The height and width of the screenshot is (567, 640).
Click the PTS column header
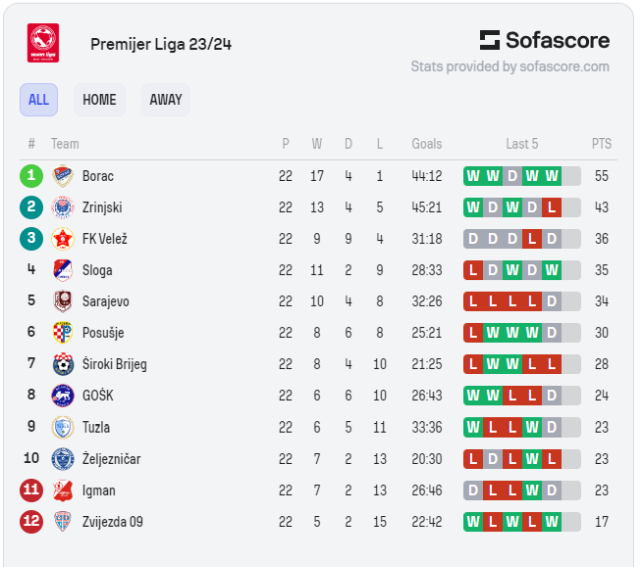click(x=601, y=144)
